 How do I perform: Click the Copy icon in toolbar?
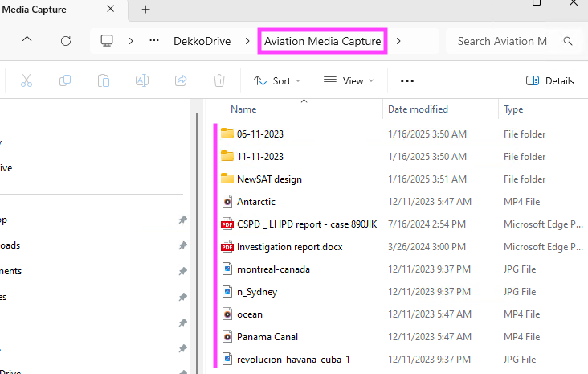(x=65, y=80)
